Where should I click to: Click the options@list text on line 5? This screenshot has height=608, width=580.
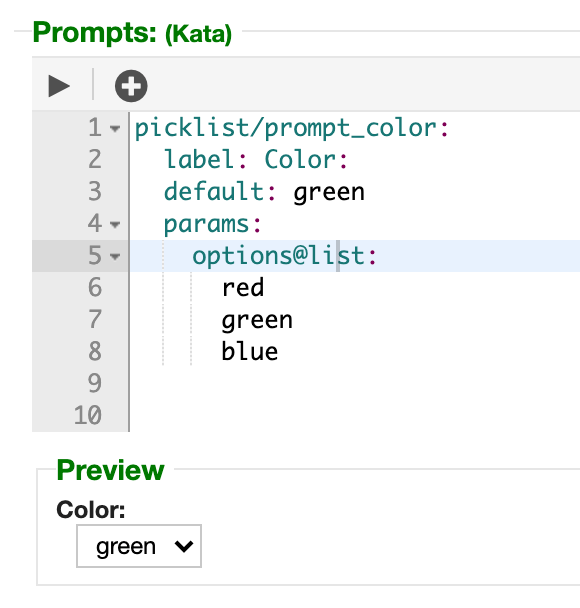click(x=278, y=256)
